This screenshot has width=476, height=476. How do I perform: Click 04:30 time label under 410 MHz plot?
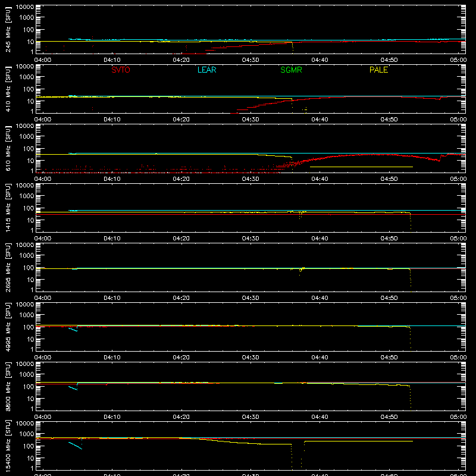pos(250,120)
